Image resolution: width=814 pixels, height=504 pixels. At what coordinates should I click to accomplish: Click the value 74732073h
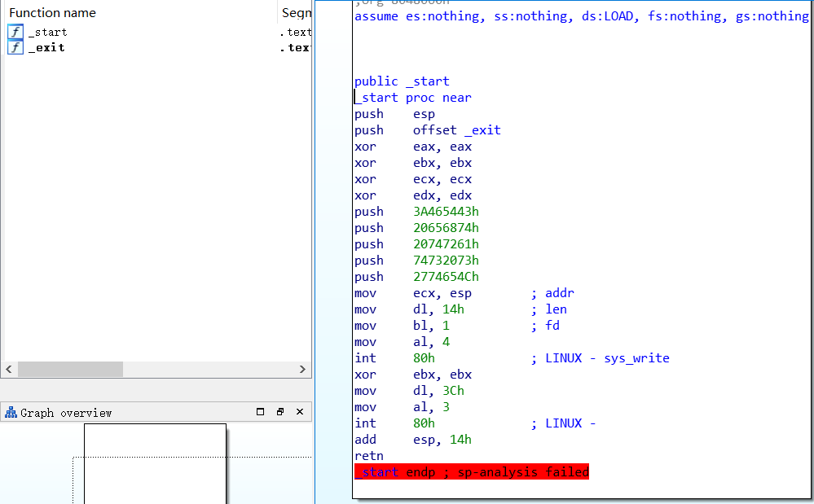[446, 261]
